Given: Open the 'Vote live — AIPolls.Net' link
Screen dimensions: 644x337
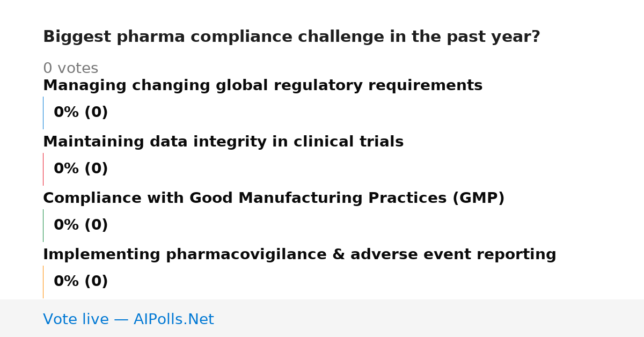Looking at the screenshot, I should 128,320.
